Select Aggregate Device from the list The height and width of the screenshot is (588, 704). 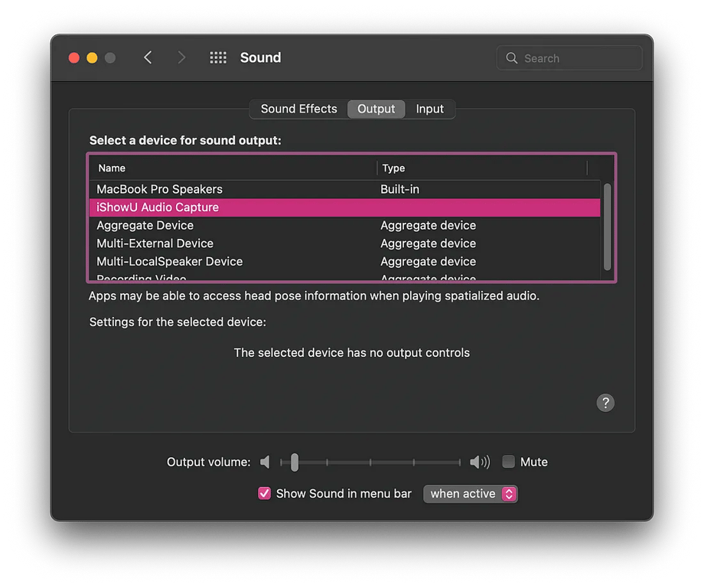click(145, 225)
